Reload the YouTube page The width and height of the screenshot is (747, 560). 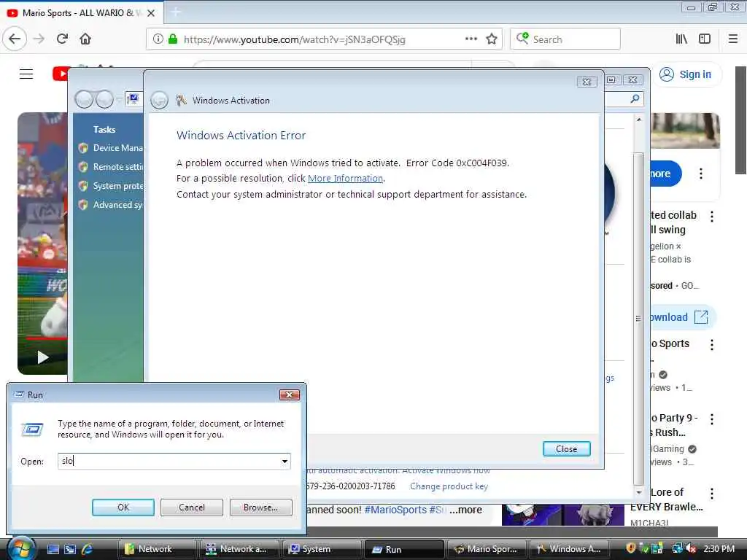click(x=63, y=39)
